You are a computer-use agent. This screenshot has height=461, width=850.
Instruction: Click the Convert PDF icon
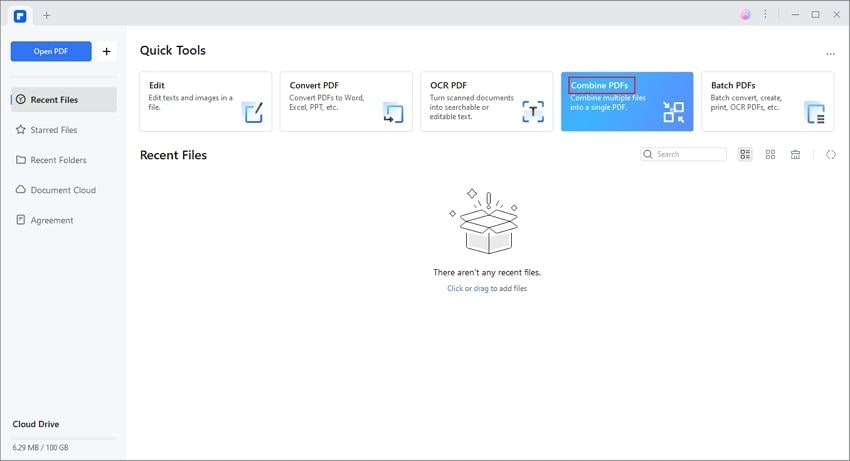(x=393, y=112)
